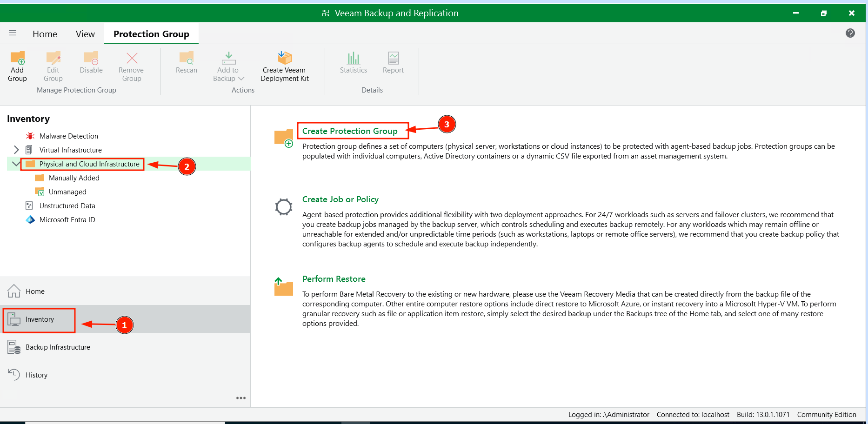Screen dimensions: 868x424
Task: Select Unstructured Data in the tree
Action: 67,205
